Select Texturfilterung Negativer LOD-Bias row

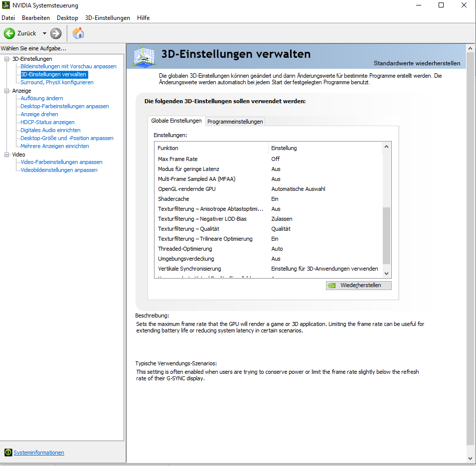268,219
